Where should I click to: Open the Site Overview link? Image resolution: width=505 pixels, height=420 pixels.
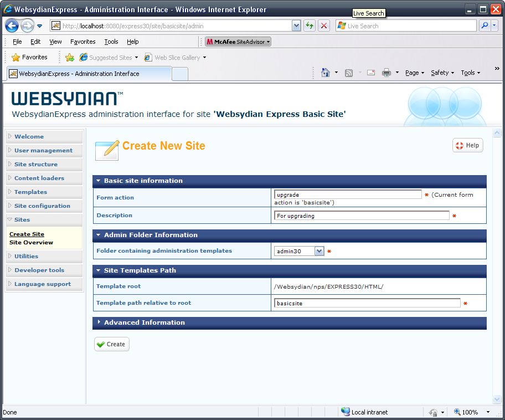point(31,242)
